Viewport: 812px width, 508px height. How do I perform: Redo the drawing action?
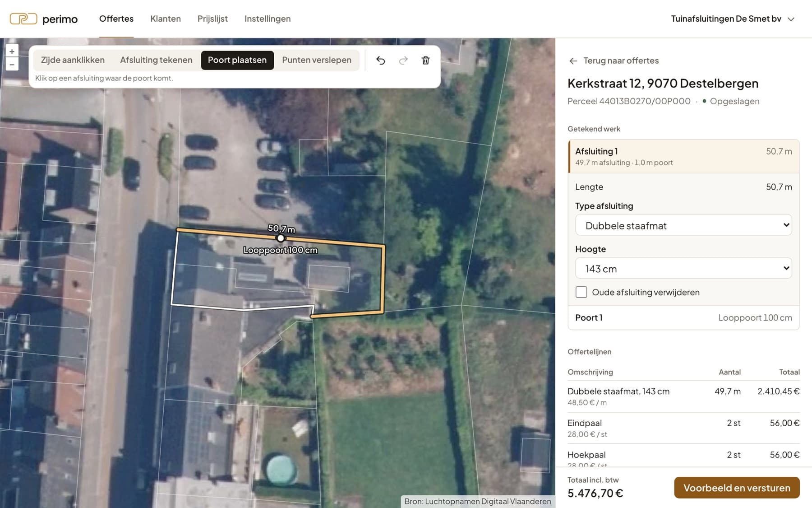(x=403, y=61)
